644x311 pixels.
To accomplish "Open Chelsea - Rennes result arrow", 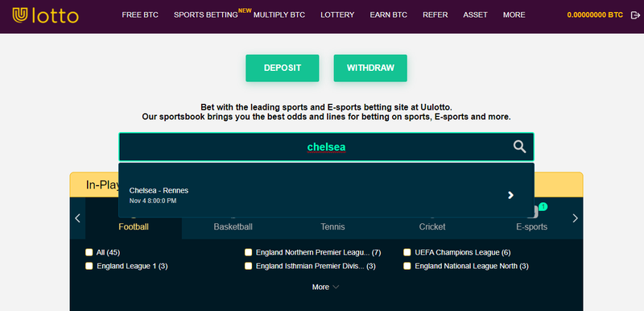I will (x=510, y=195).
